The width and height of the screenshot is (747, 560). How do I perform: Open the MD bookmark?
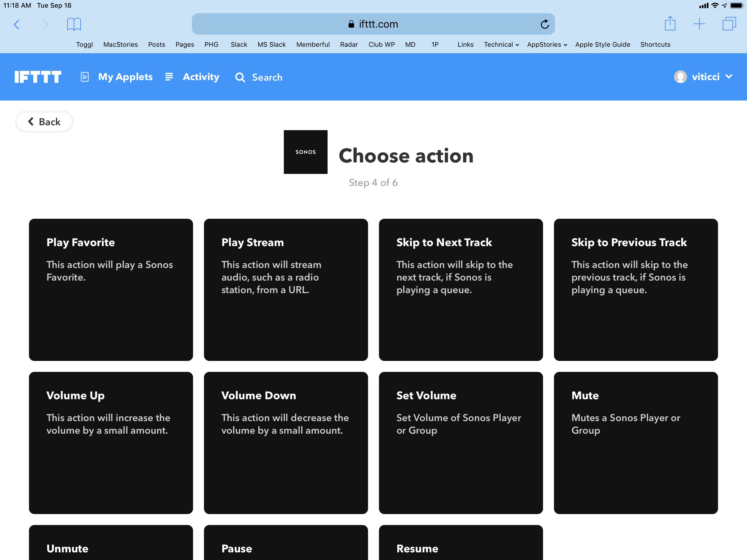410,45
